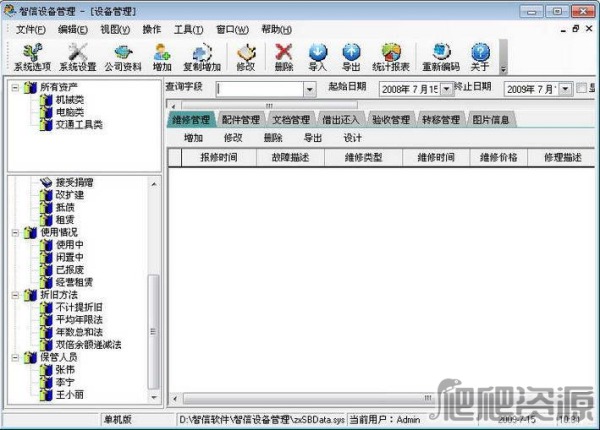The width and height of the screenshot is (600, 430).
Task: Click inside the 查询字段 input box
Action: (x=260, y=89)
